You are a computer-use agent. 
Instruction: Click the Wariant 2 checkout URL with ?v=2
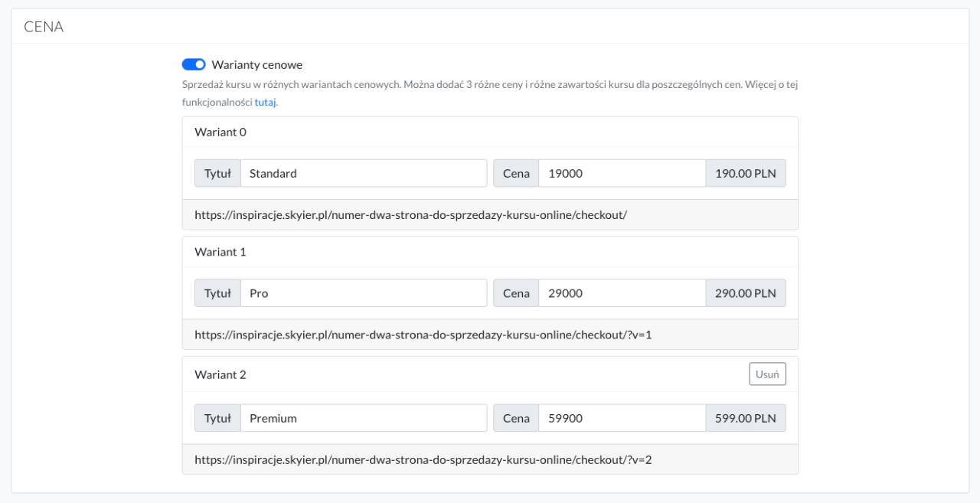coord(423,460)
